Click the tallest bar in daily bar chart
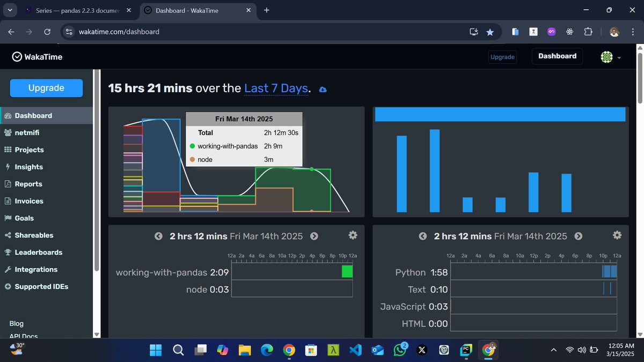The image size is (644, 362). coord(435,171)
